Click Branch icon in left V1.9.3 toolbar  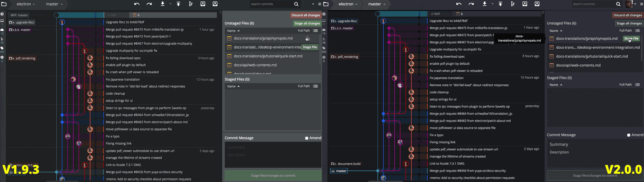pos(191,4)
